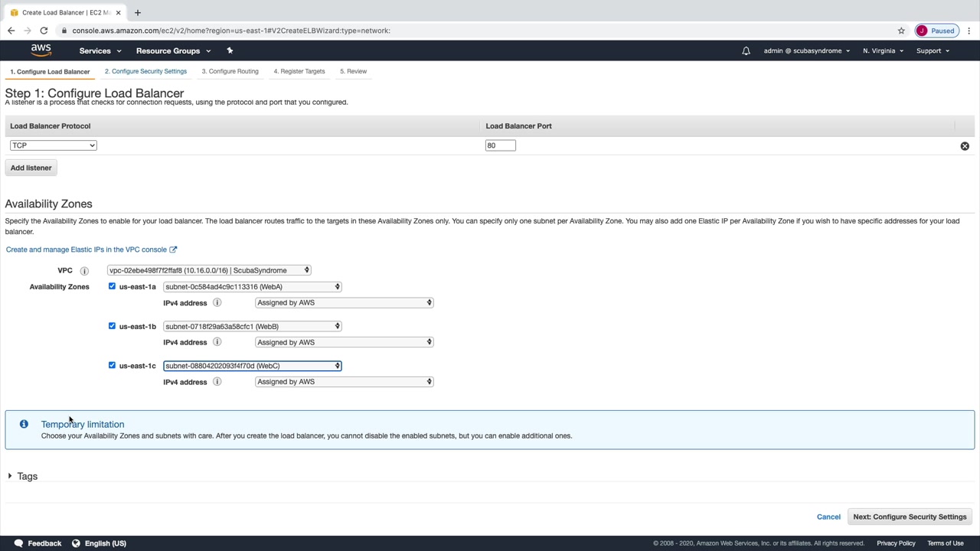This screenshot has width=980, height=551.
Task: Reload the page in the browser
Action: pos(44,31)
